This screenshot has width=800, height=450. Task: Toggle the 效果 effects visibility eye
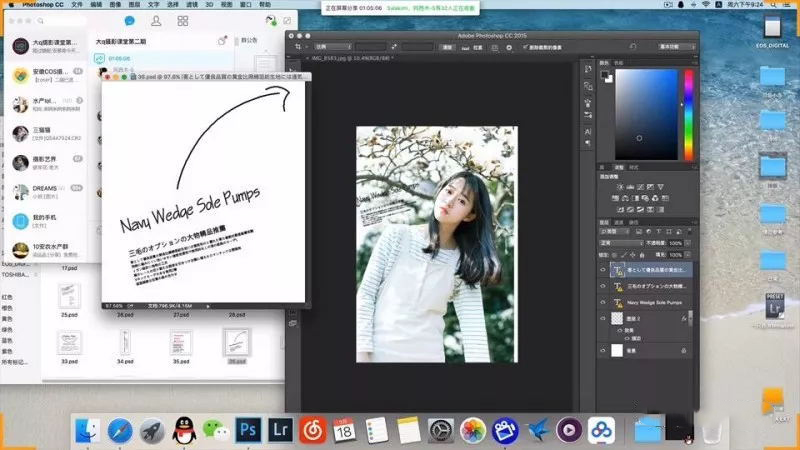(620, 331)
